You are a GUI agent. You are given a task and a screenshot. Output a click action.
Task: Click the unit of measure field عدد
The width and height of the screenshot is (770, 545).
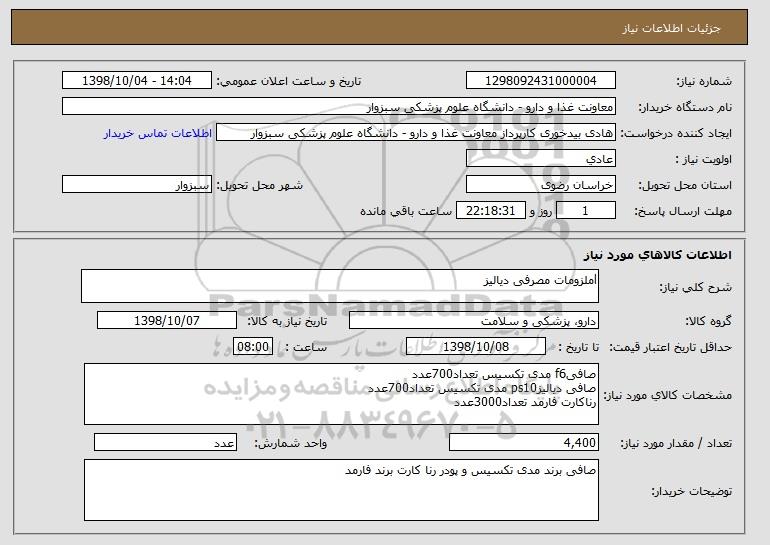tap(165, 442)
